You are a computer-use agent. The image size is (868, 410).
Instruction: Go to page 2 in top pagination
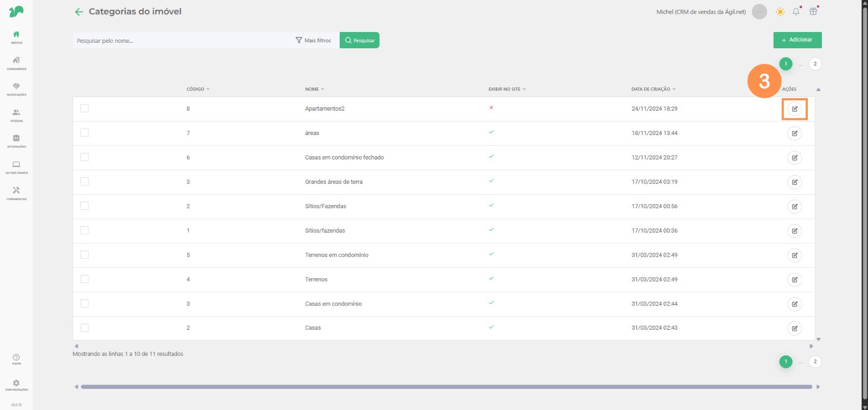pyautogui.click(x=815, y=64)
